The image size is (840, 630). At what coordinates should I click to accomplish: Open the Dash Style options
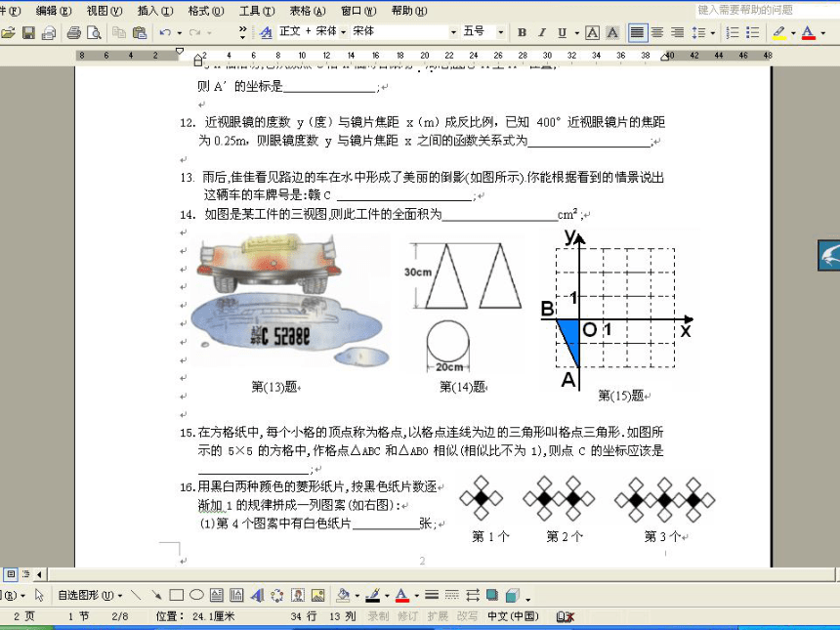452,595
